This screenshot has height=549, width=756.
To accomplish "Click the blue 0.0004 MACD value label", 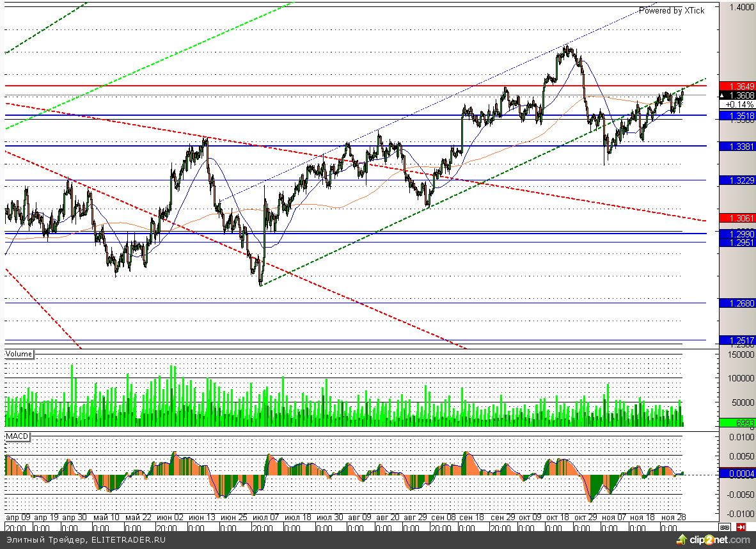I will 737,473.
